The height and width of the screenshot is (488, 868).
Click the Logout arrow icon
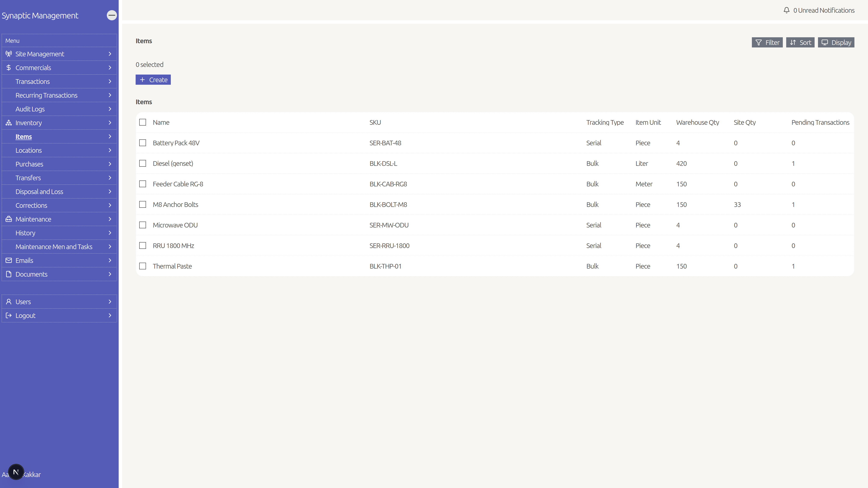9,316
